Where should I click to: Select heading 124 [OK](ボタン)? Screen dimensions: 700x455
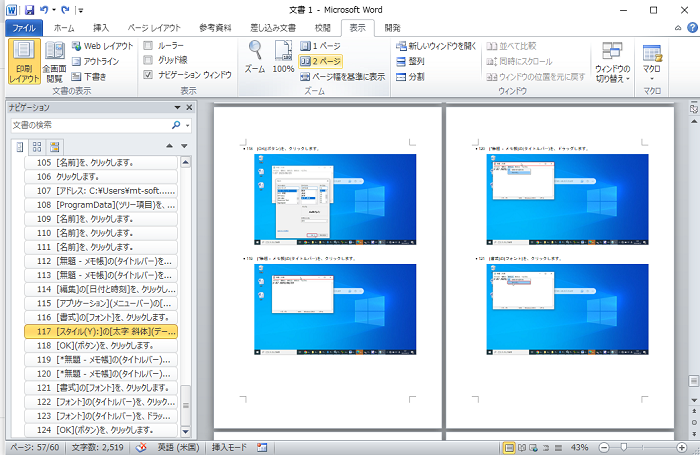pos(101,430)
